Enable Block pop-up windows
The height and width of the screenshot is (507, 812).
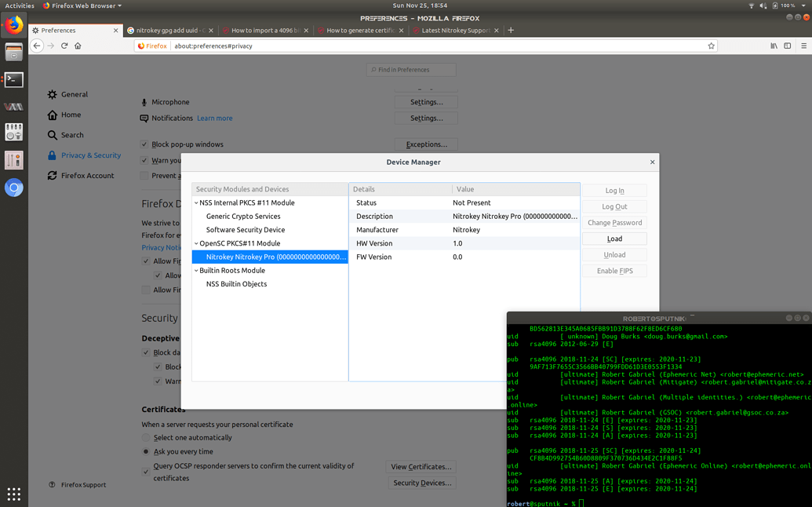click(144, 144)
